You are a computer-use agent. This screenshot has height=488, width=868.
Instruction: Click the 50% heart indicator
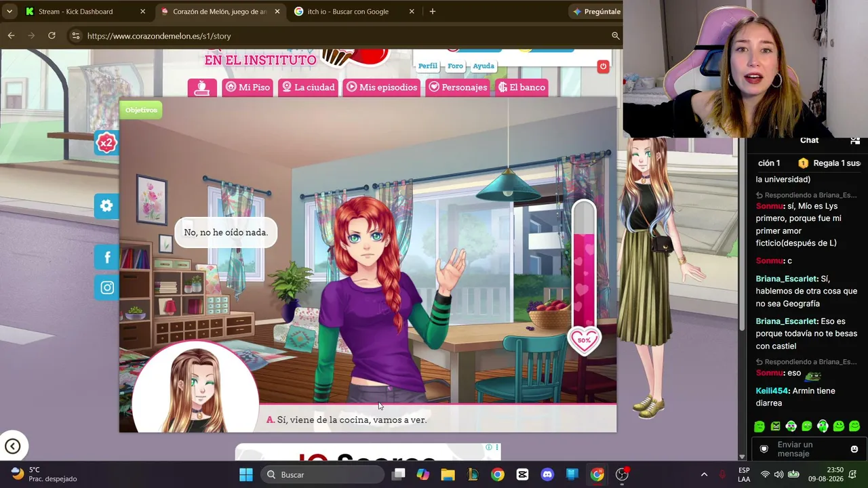pos(584,340)
